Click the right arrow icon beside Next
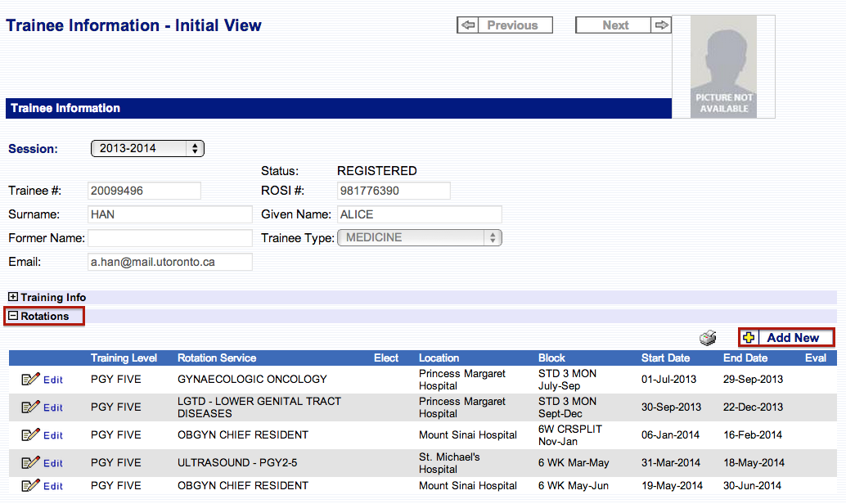 click(x=661, y=25)
